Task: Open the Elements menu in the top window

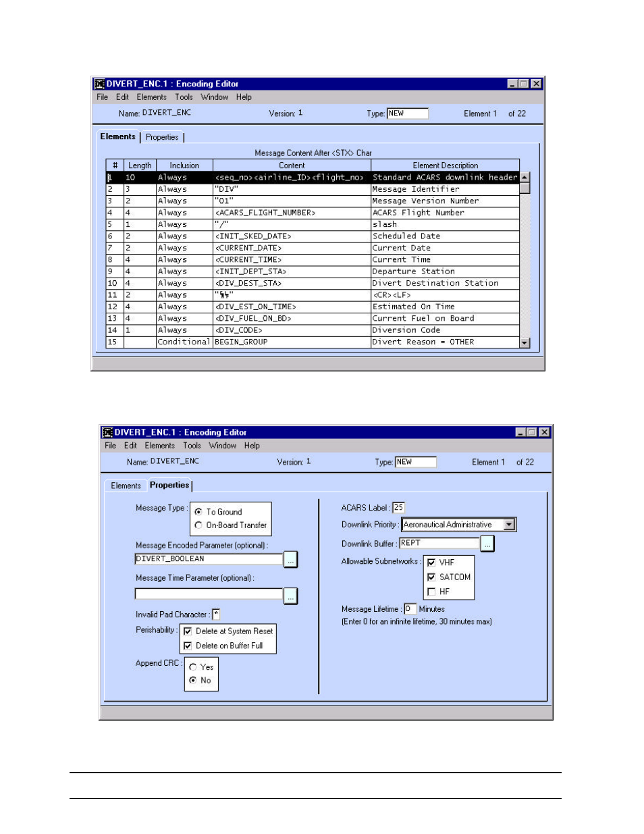Action: [x=151, y=97]
